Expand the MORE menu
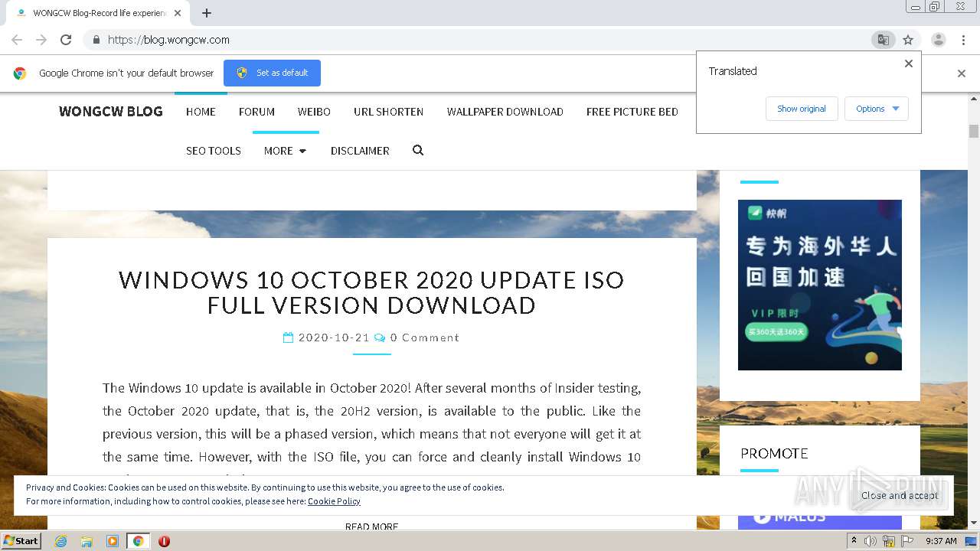 pyautogui.click(x=285, y=151)
